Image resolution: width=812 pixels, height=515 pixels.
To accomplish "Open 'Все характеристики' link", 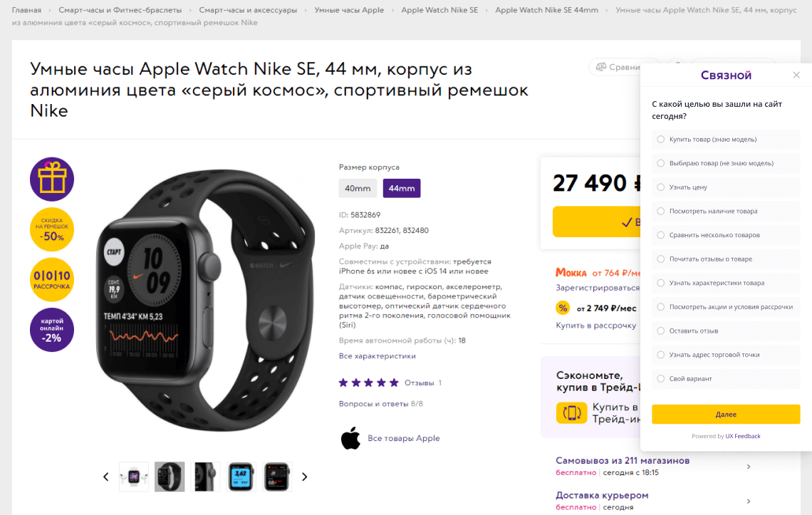I will coord(378,356).
